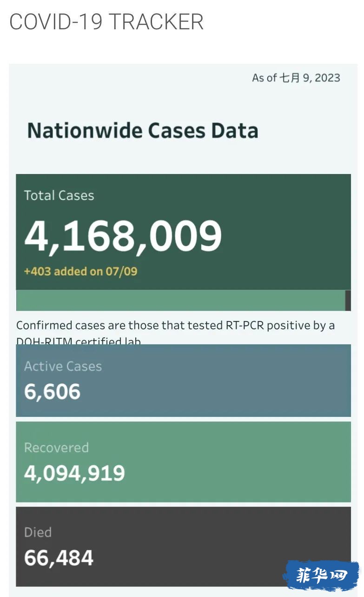Click the Total Cases label
This screenshot has height=597, width=364.
pos(59,195)
